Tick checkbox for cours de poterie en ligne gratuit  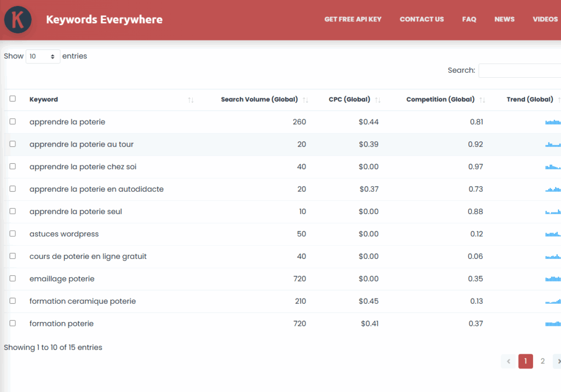pos(13,256)
